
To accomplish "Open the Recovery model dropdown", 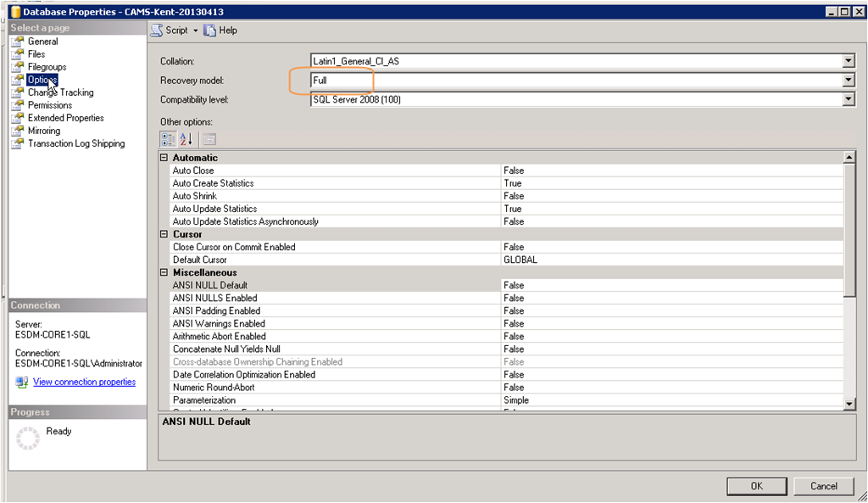I will [x=849, y=81].
